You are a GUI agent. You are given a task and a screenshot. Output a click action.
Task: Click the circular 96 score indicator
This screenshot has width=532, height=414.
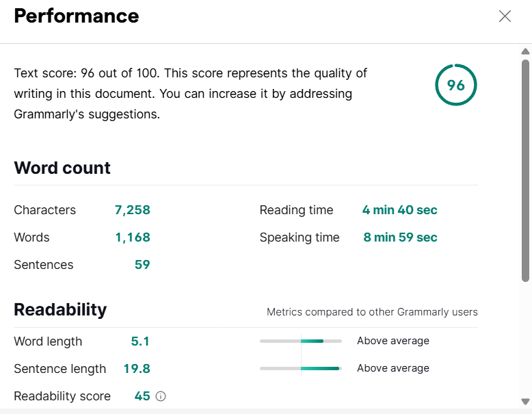click(x=455, y=86)
